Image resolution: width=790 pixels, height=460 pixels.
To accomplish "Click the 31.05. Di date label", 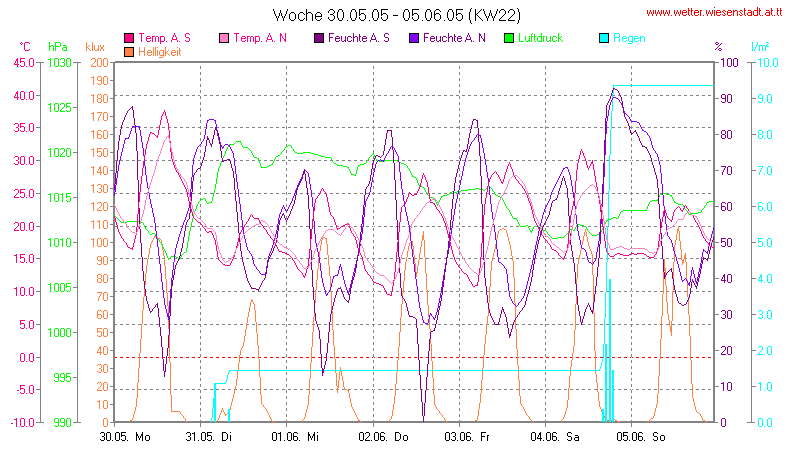I will click(209, 437).
